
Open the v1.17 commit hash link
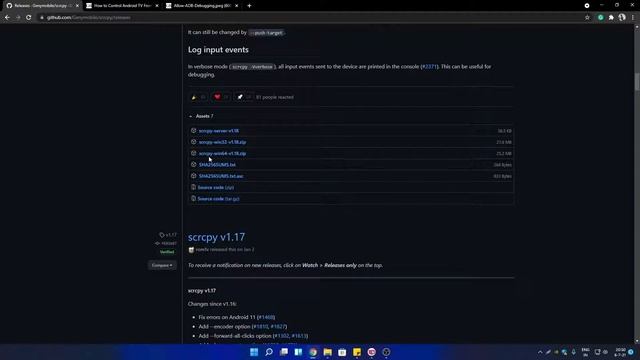click(x=166, y=244)
